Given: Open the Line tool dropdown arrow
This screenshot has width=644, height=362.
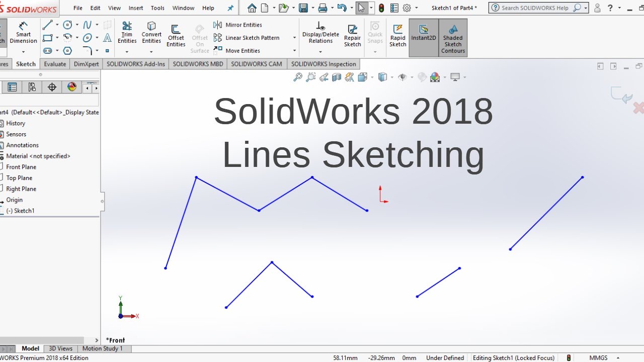Looking at the screenshot, I should pos(57,25).
